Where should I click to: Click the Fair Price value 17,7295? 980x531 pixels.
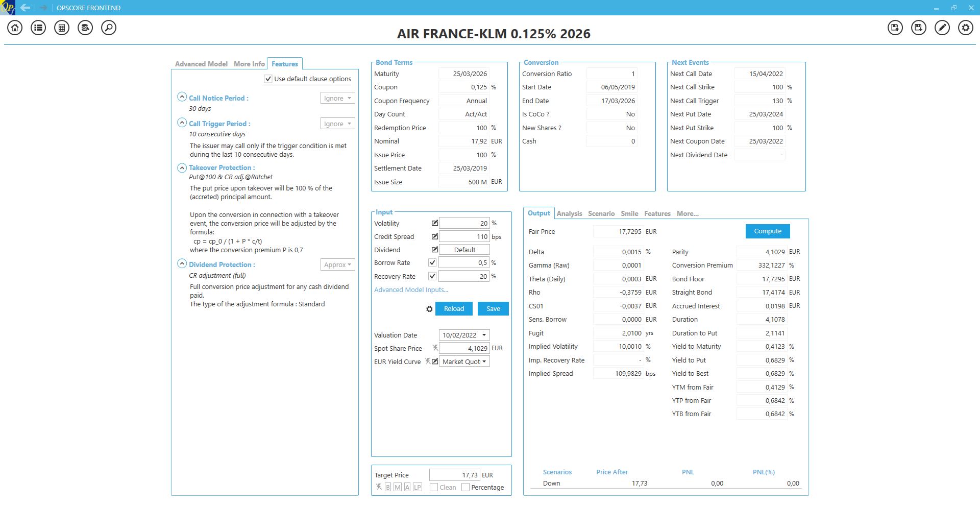(618, 231)
